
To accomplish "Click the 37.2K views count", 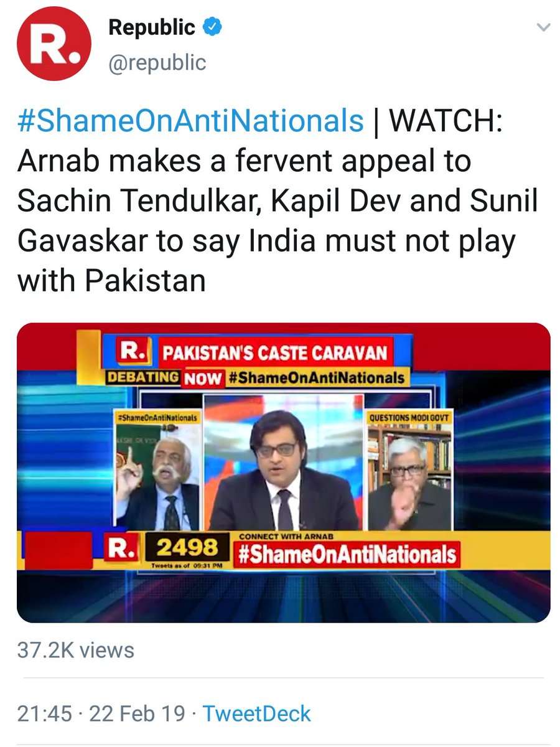I will [x=75, y=651].
